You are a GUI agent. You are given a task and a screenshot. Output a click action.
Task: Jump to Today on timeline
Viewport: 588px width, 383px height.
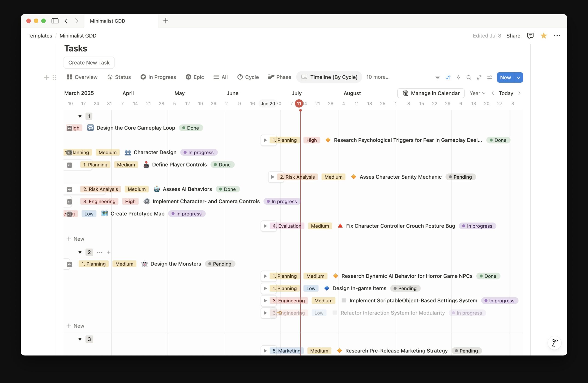[x=506, y=93]
